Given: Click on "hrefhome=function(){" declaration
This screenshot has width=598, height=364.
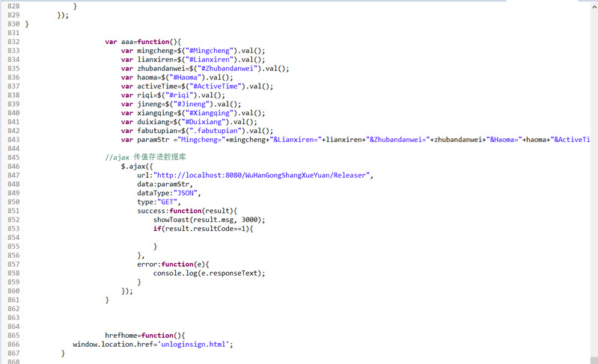Looking at the screenshot, I should tap(145, 336).
